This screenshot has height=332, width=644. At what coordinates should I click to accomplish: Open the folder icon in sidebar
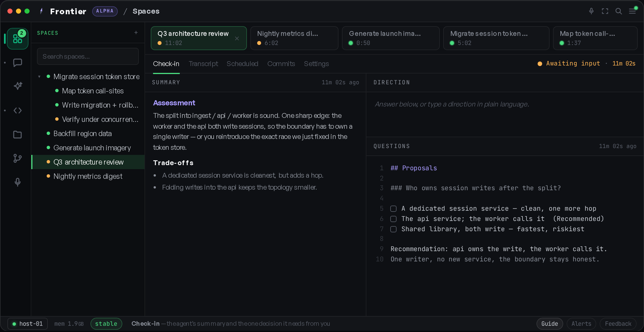click(18, 134)
